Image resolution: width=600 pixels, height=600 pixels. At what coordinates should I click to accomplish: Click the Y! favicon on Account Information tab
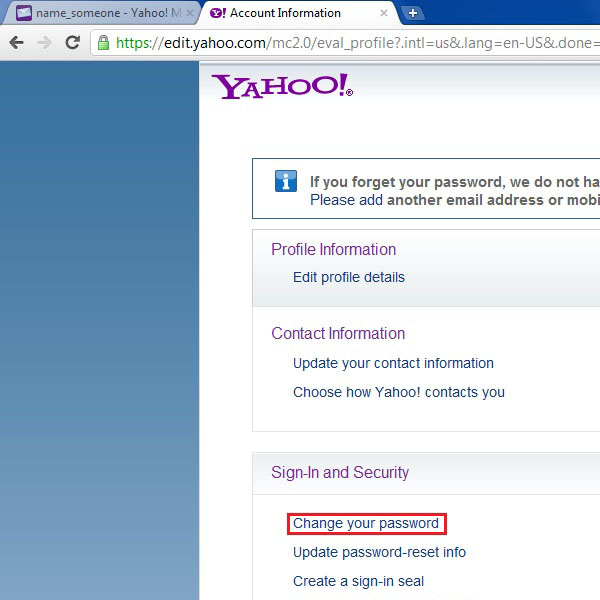click(218, 13)
